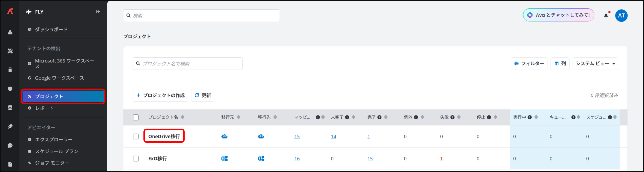Screen dimensions: 644x172
Task: Open the OneDrive移行 project link
Action: (164, 136)
